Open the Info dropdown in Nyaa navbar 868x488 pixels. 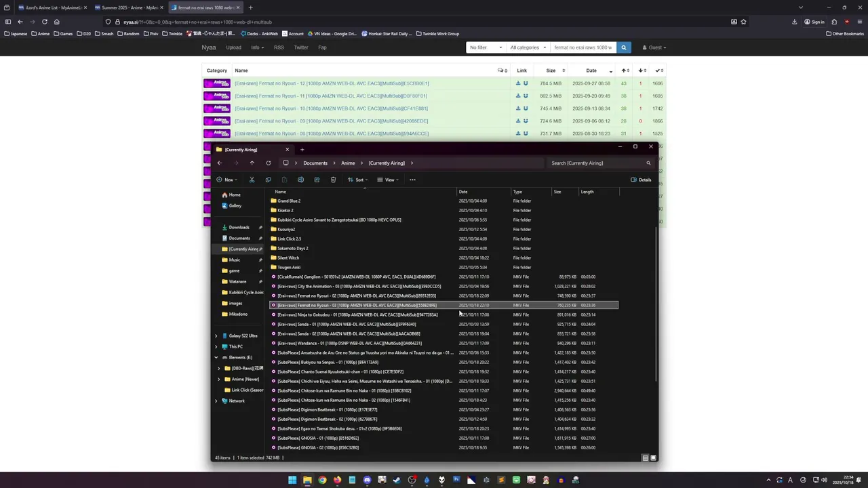pyautogui.click(x=257, y=47)
